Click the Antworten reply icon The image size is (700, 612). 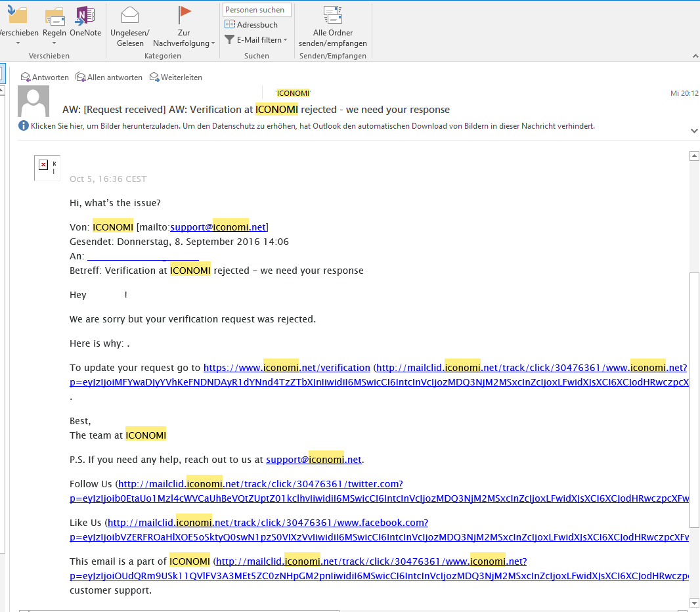(x=26, y=77)
